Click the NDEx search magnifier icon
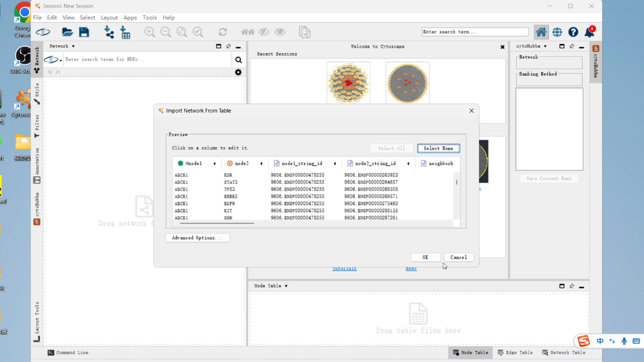 [238, 60]
